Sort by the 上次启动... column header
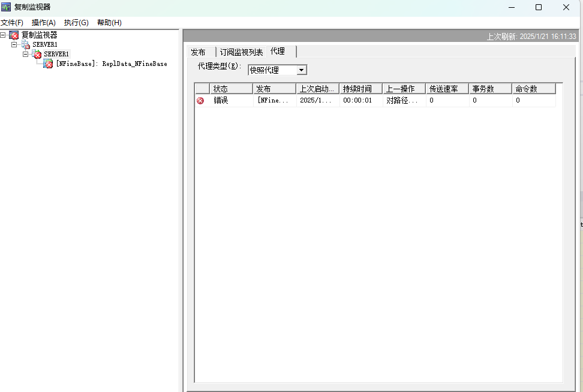Screen dimensions: 583x392 pos(317,89)
